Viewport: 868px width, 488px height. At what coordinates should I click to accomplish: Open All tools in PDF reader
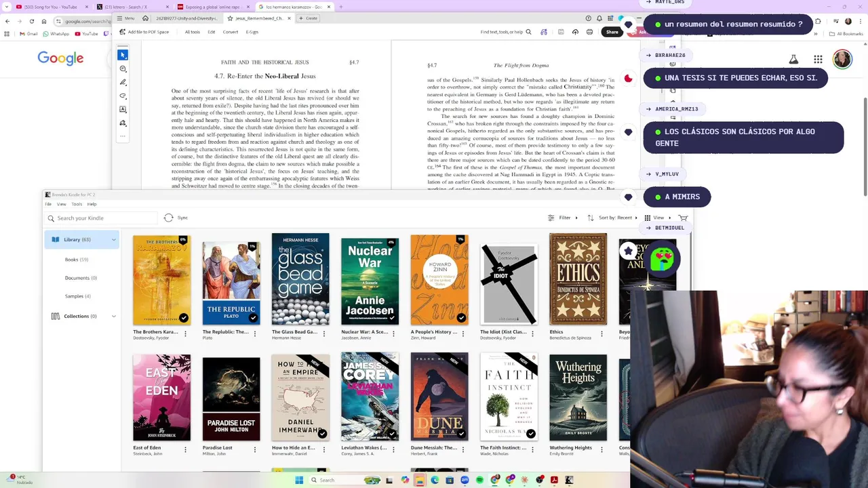click(x=192, y=32)
